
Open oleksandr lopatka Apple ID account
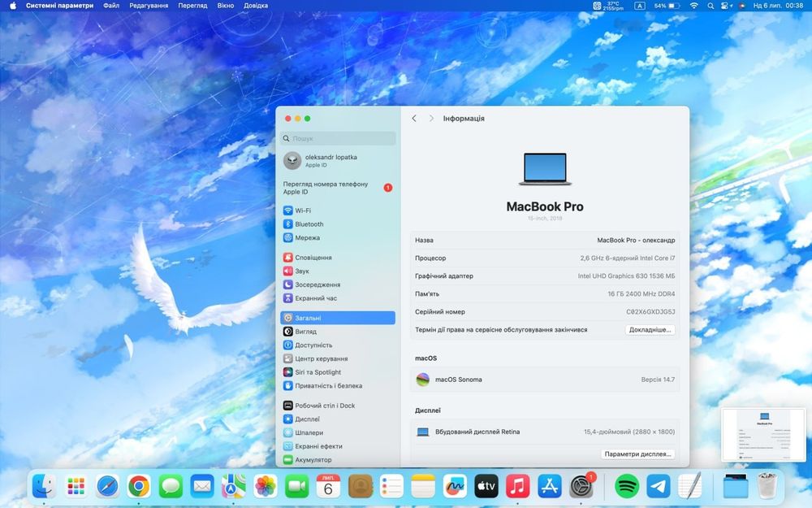338,161
